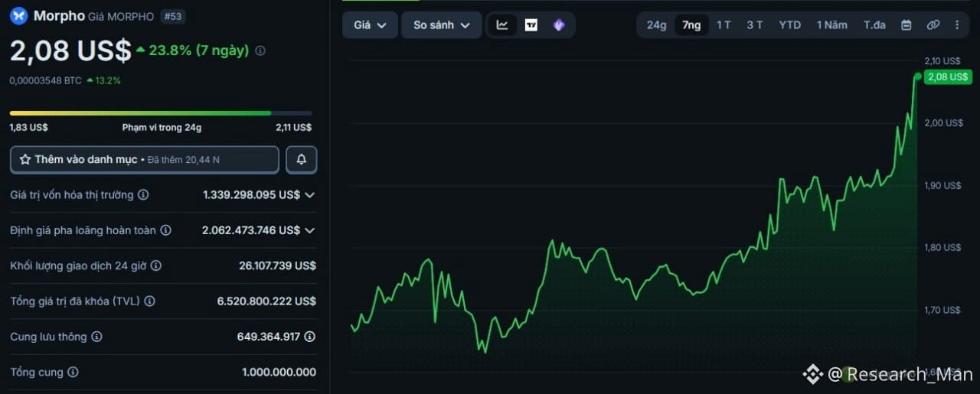
Task: Click the 2,10 US$ axis label
Action: click(x=942, y=60)
